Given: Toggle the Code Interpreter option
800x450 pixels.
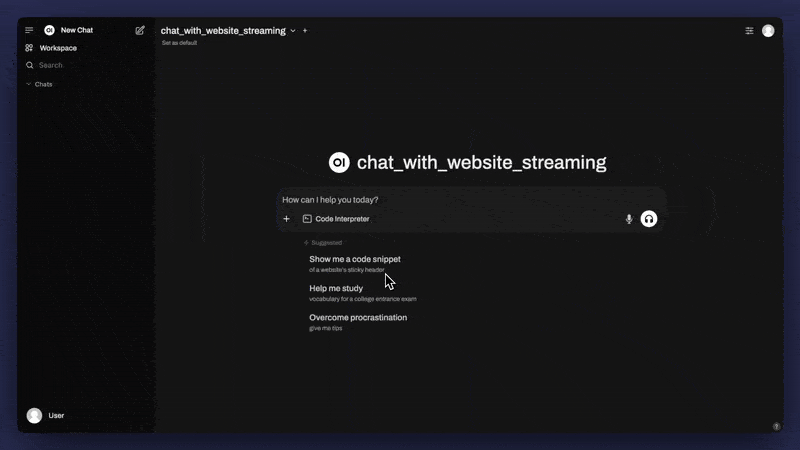Looking at the screenshot, I should tap(336, 219).
